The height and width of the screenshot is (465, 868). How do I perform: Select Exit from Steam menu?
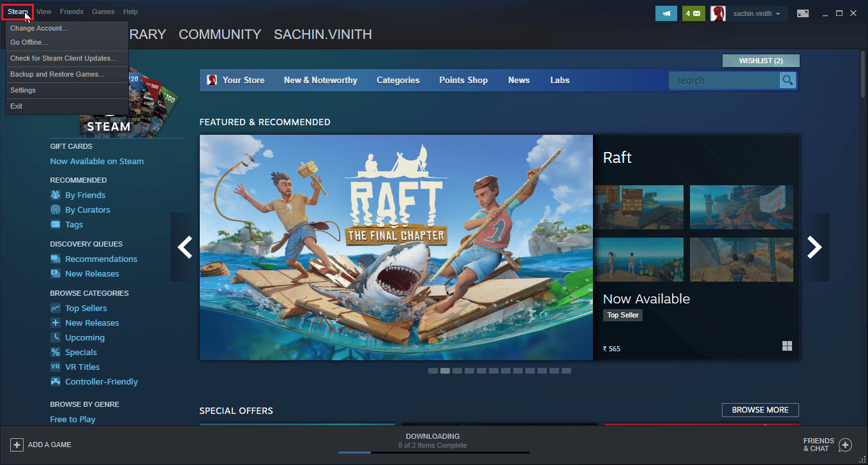[x=67, y=106]
